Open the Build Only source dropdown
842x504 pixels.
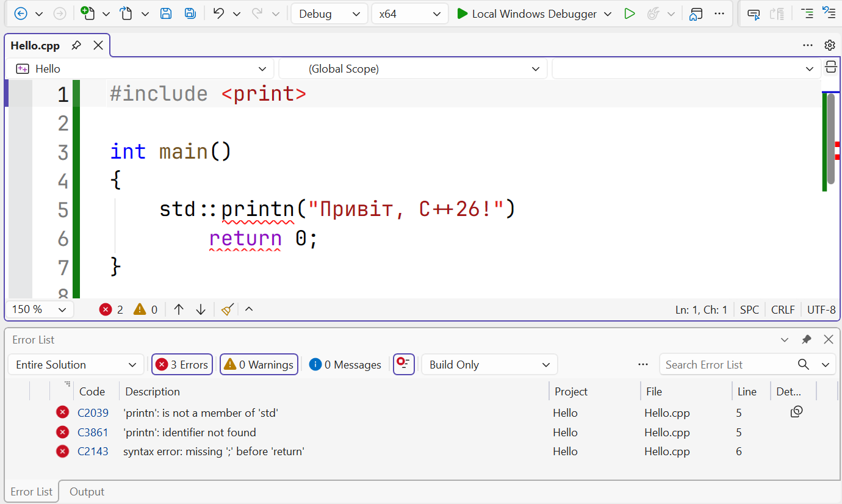pos(489,364)
